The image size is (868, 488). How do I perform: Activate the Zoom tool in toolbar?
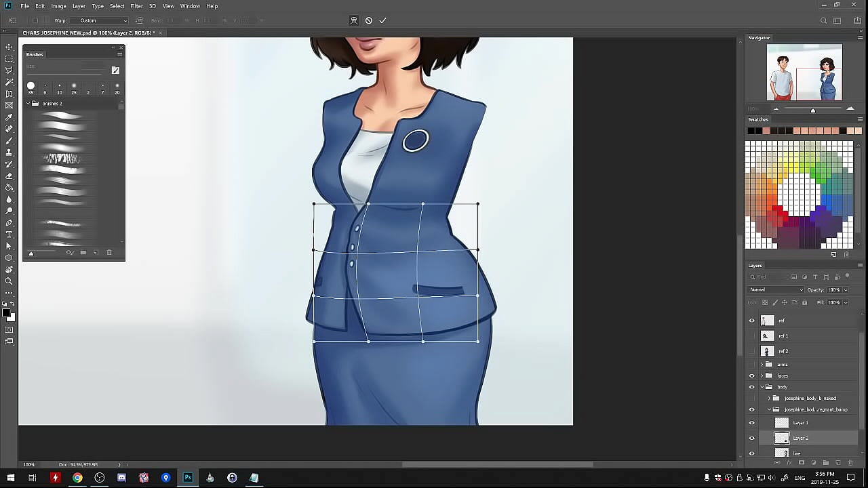click(x=9, y=281)
